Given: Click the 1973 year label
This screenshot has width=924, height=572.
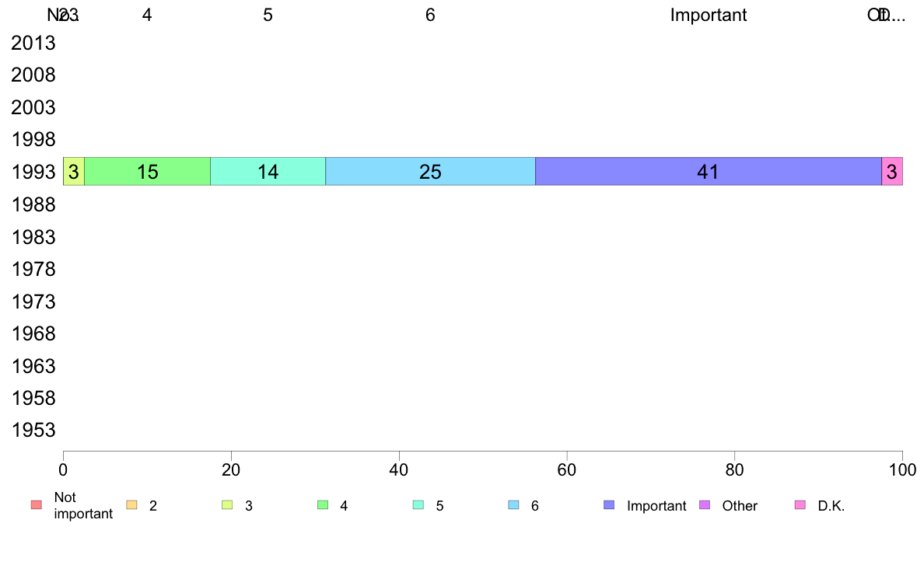Looking at the screenshot, I should [x=33, y=302].
